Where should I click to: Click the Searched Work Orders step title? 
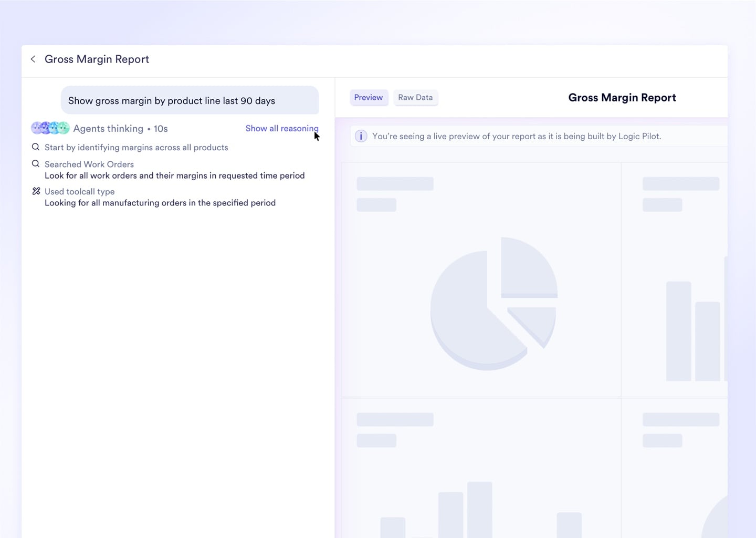(89, 164)
